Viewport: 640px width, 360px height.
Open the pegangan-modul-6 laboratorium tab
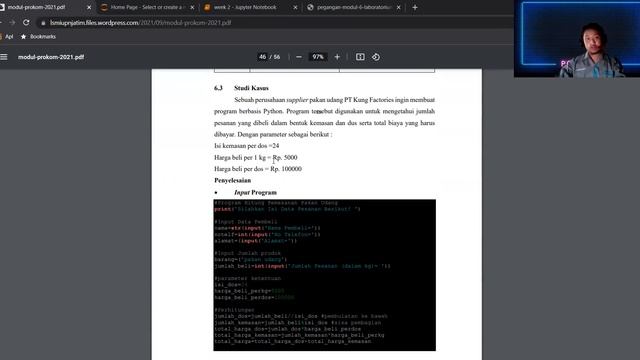353,7
